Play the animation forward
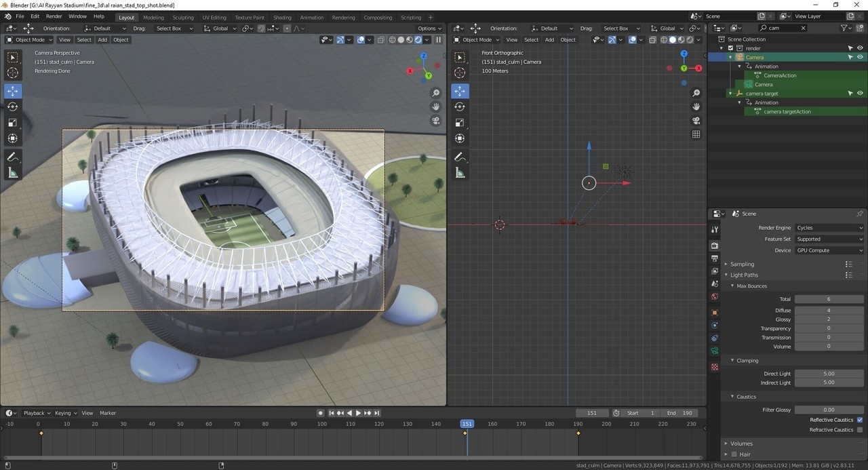 coord(358,413)
